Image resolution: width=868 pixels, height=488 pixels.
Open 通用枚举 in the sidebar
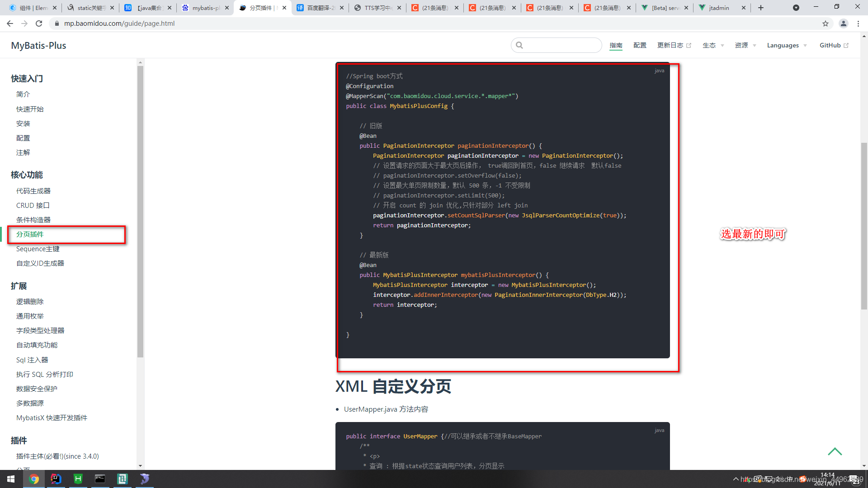[30, 316]
